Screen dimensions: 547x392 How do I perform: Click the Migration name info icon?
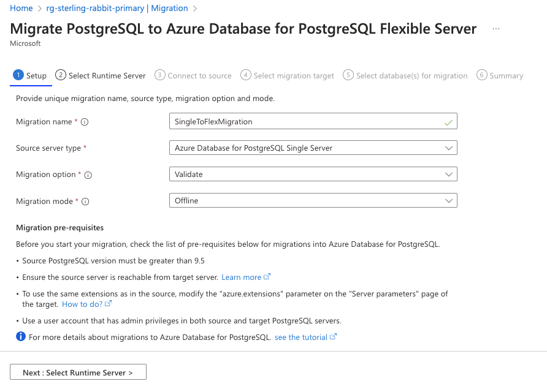click(85, 122)
